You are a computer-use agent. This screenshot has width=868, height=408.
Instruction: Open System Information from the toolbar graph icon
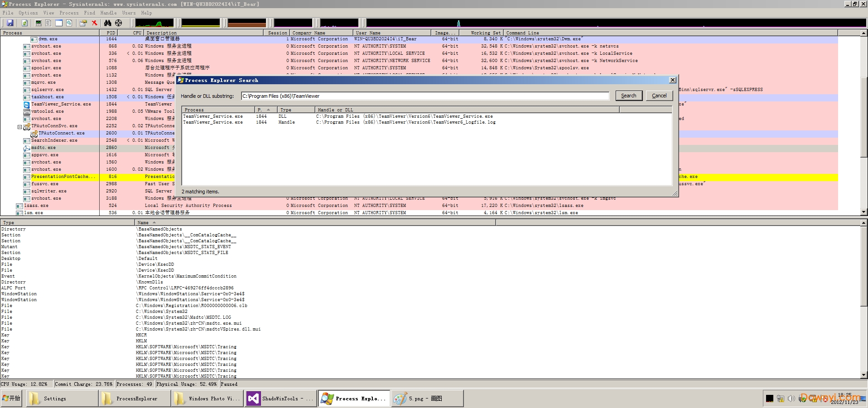tap(39, 23)
